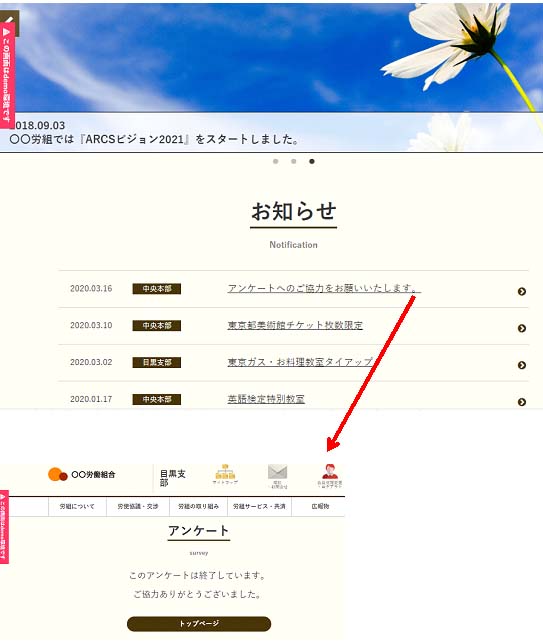The width and height of the screenshot is (543, 644).
Task: Open the sitemap icon in the header
Action: pyautogui.click(x=225, y=474)
